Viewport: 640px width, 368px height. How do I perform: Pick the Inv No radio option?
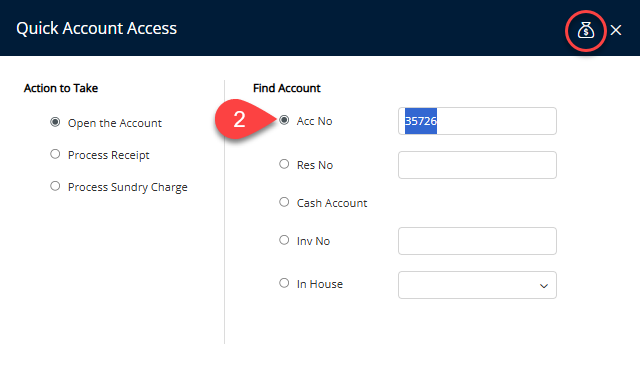[284, 240]
